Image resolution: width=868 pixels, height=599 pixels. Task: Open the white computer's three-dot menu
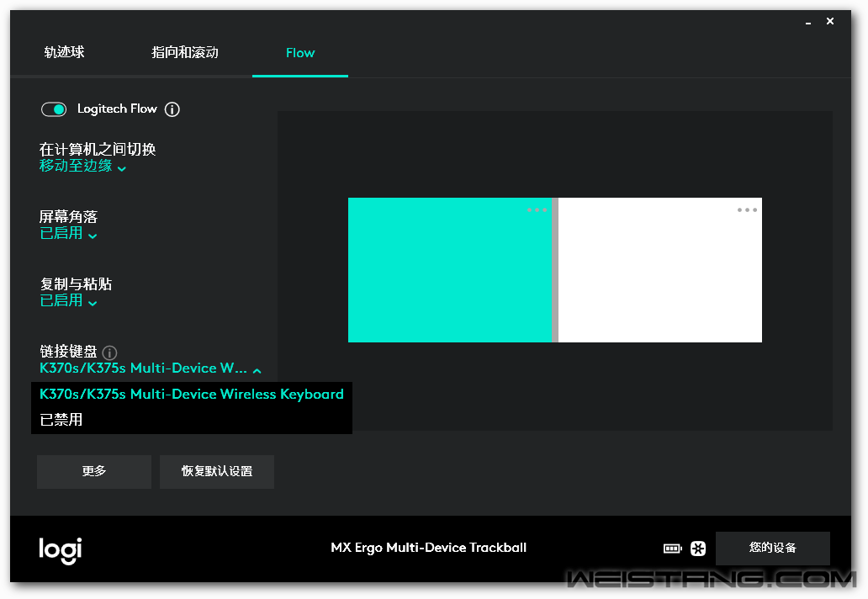point(747,209)
